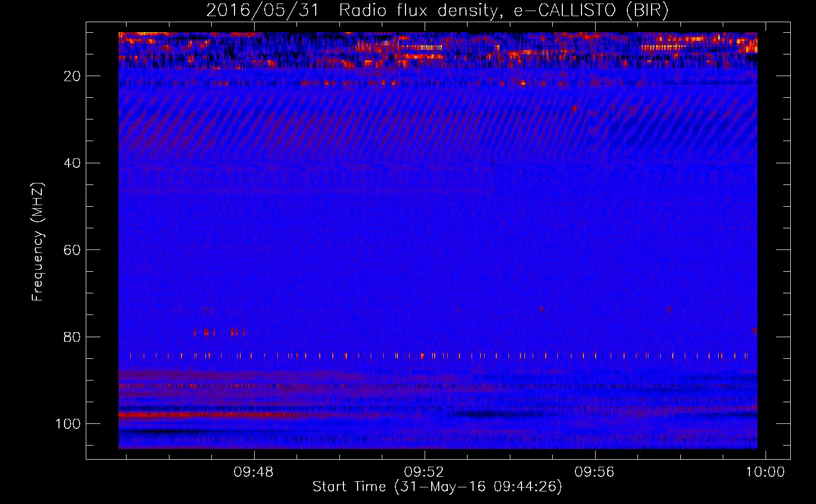Click the 80 MHz frequency tick label

[x=73, y=337]
